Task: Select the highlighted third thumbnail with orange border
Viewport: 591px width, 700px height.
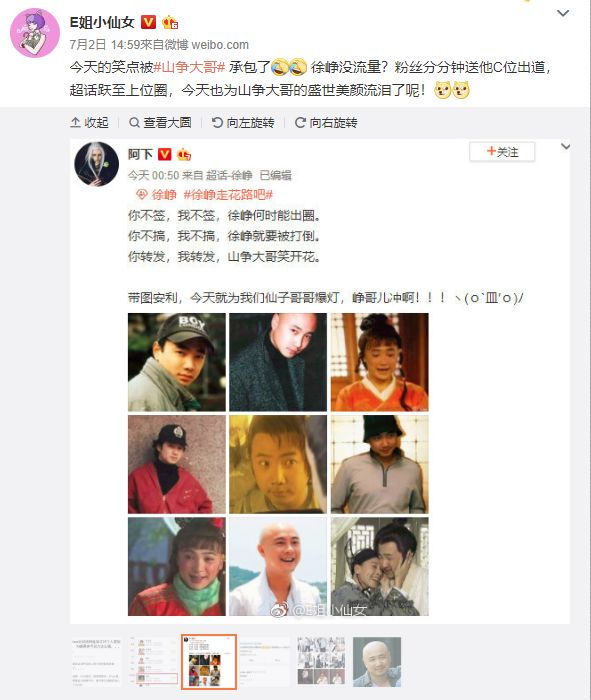Action: (208, 662)
